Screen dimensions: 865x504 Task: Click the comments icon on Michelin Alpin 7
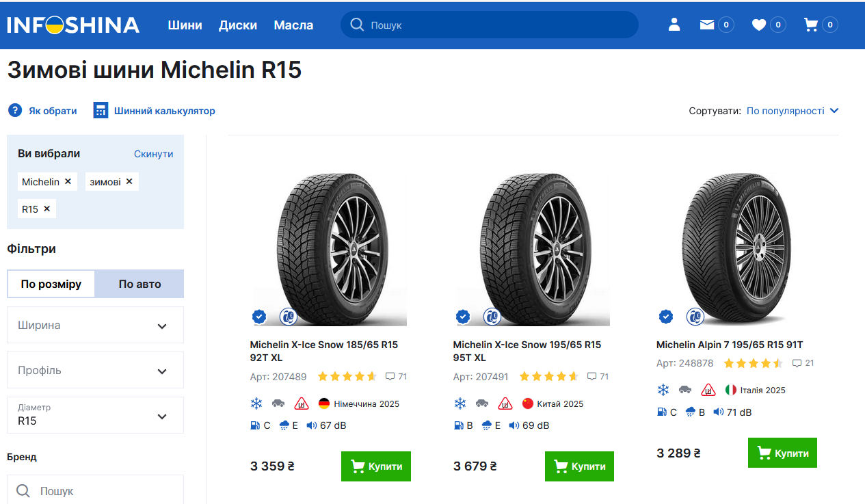click(797, 363)
